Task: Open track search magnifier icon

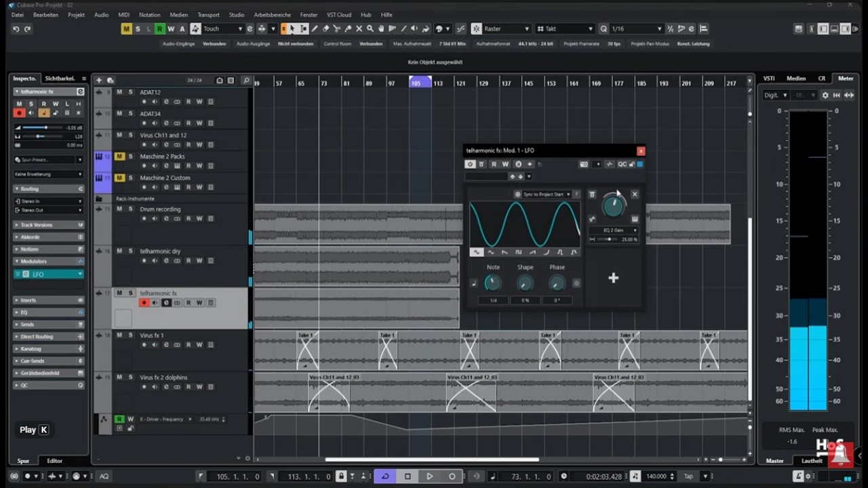Action: pyautogui.click(x=245, y=80)
